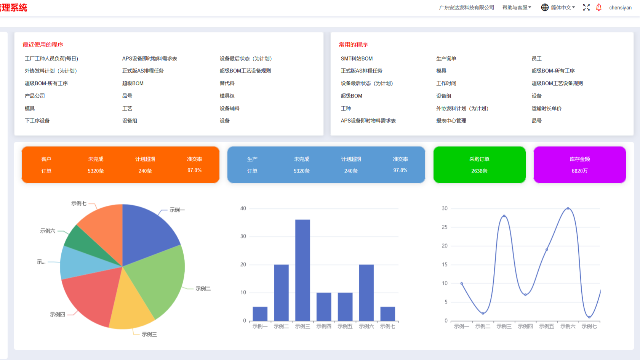This screenshot has width=640, height=360.
Task: Open 设备稼动状态 in frequently used programs
Action: tap(367, 83)
